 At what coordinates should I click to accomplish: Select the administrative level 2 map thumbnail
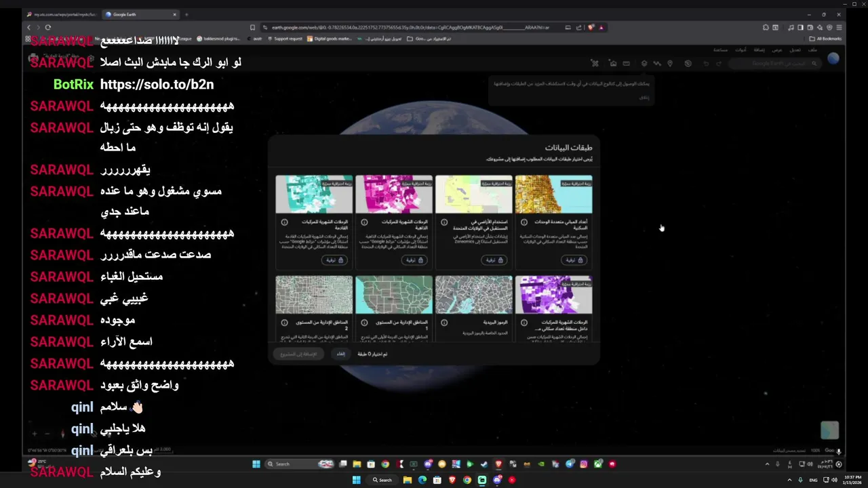click(313, 295)
